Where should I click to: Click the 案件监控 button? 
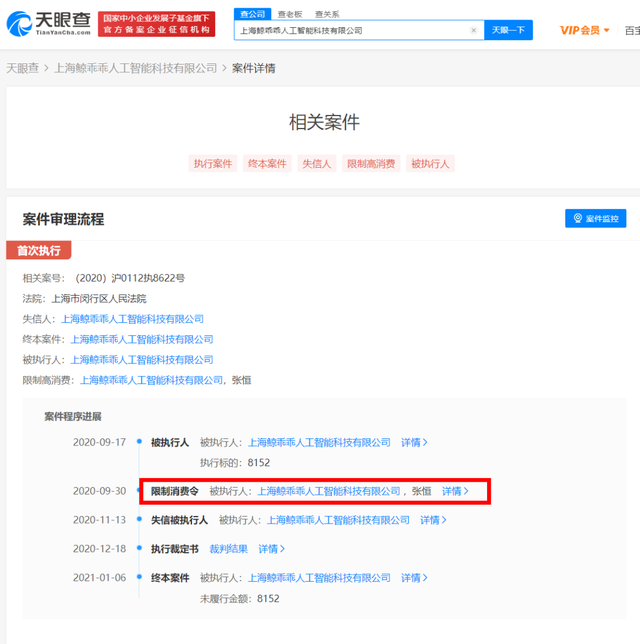596,218
